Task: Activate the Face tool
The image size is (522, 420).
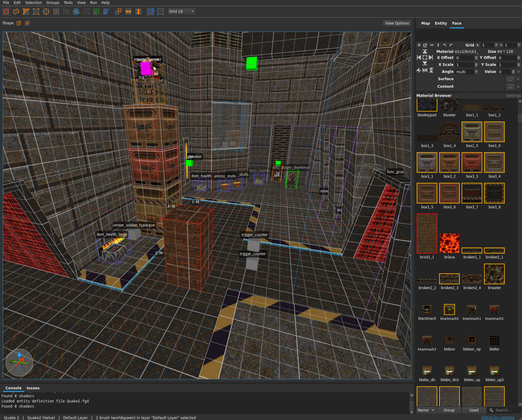Action: (56, 12)
